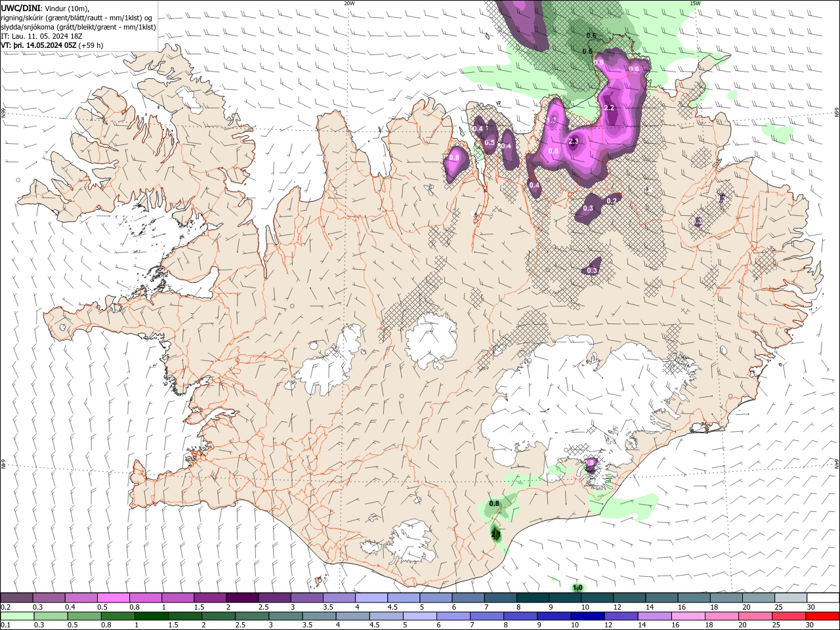Viewport: 840px width, 630px height.
Task: Click the 2.3 snowfall value on the map
Action: [574, 141]
